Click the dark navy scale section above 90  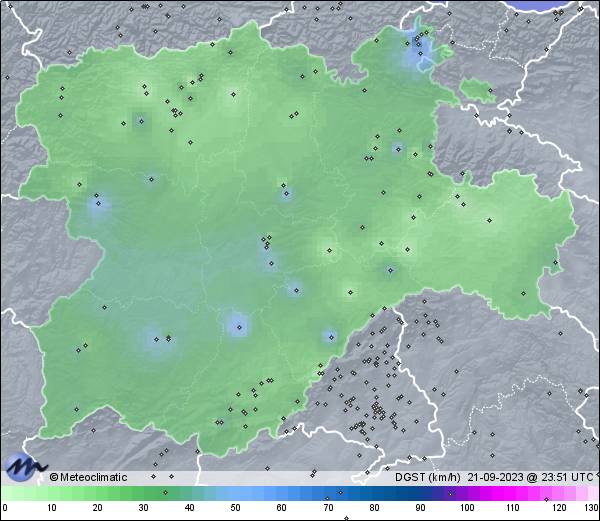(x=421, y=493)
